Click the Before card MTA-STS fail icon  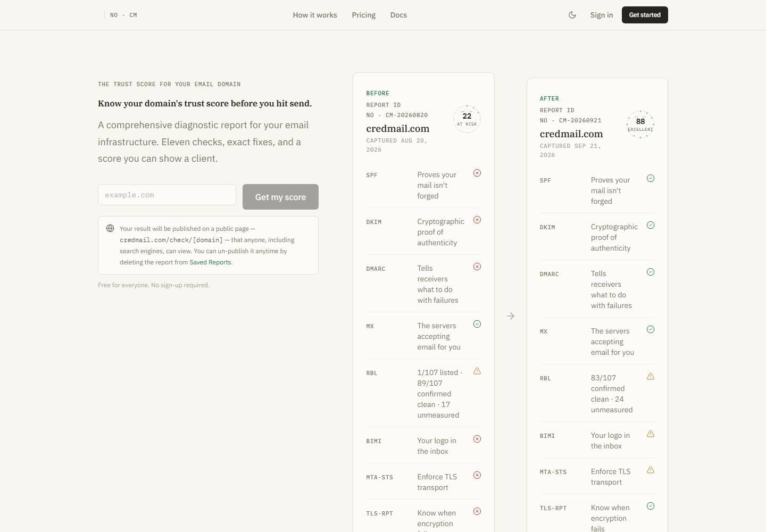point(477,475)
